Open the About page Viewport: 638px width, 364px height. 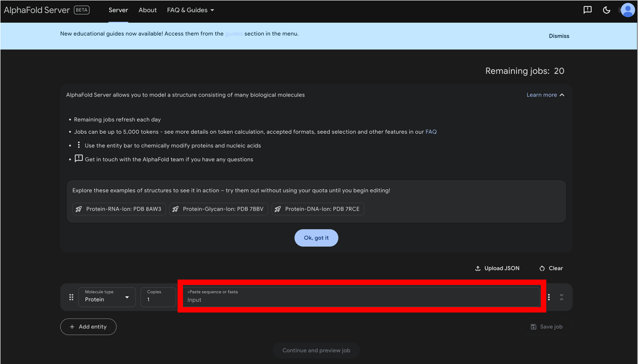(147, 10)
